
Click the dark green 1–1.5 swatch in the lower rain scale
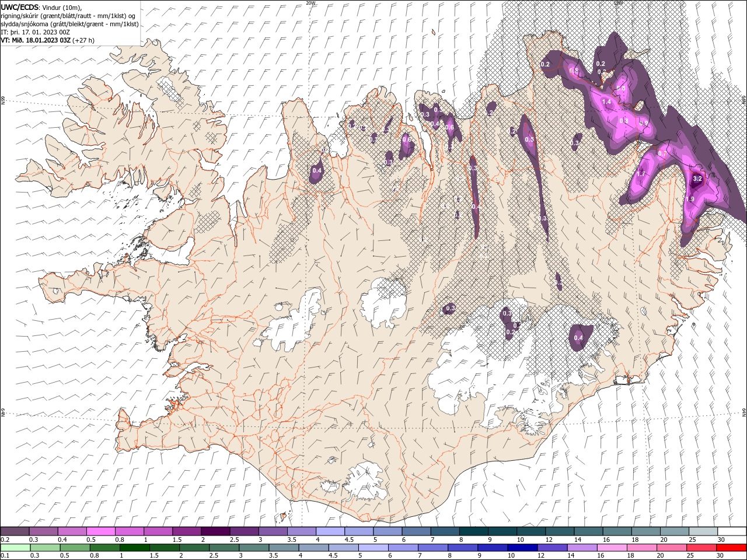[x=135, y=548]
